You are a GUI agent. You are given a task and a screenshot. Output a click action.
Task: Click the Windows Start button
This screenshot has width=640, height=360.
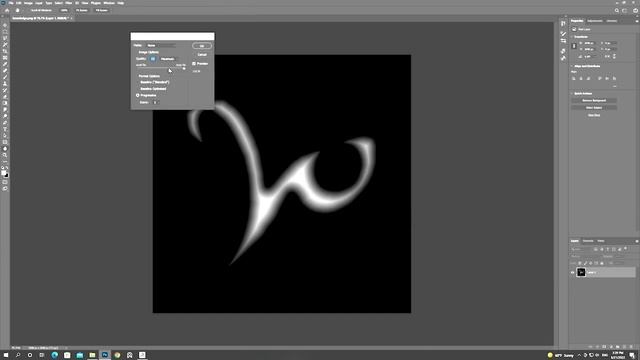click(x=6, y=355)
